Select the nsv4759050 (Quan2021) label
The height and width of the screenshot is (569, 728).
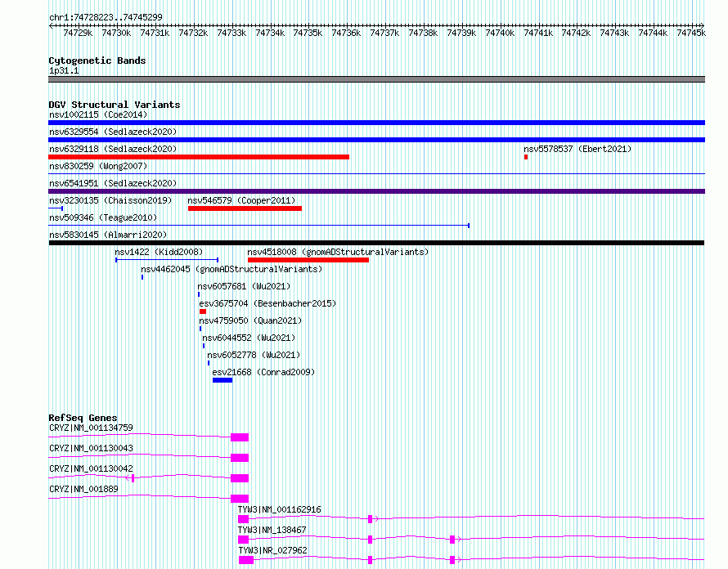tap(250, 320)
